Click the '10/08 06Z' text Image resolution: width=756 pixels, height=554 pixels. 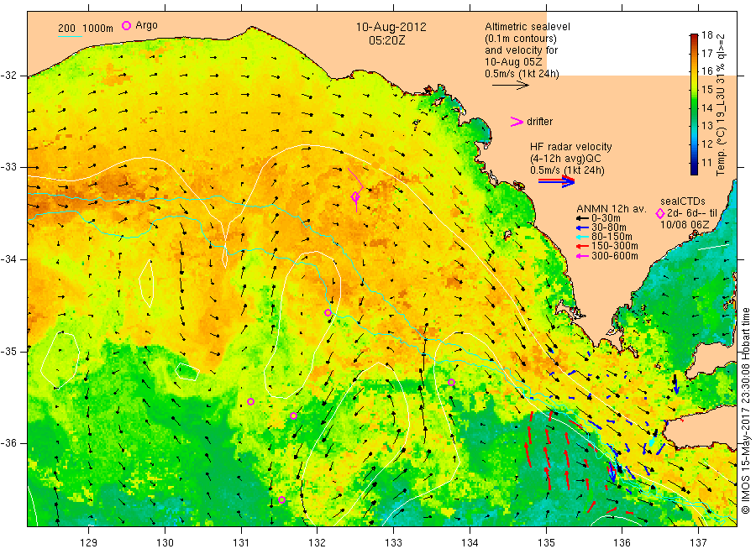pyautogui.click(x=684, y=225)
